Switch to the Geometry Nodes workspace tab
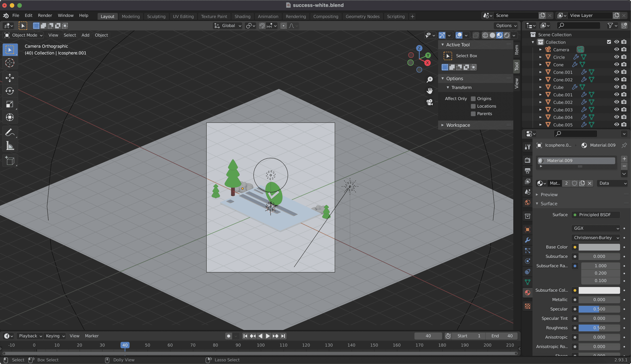Viewport: 631px width, 364px height. click(363, 16)
